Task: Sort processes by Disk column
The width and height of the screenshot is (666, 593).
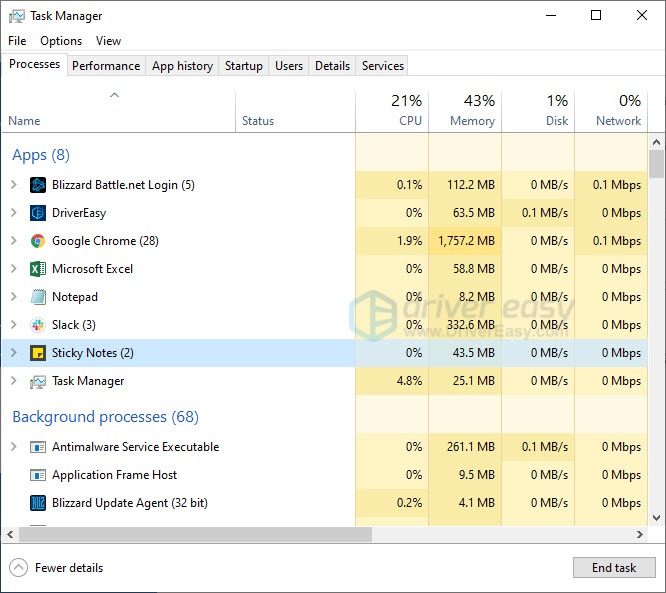Action: 538,111
